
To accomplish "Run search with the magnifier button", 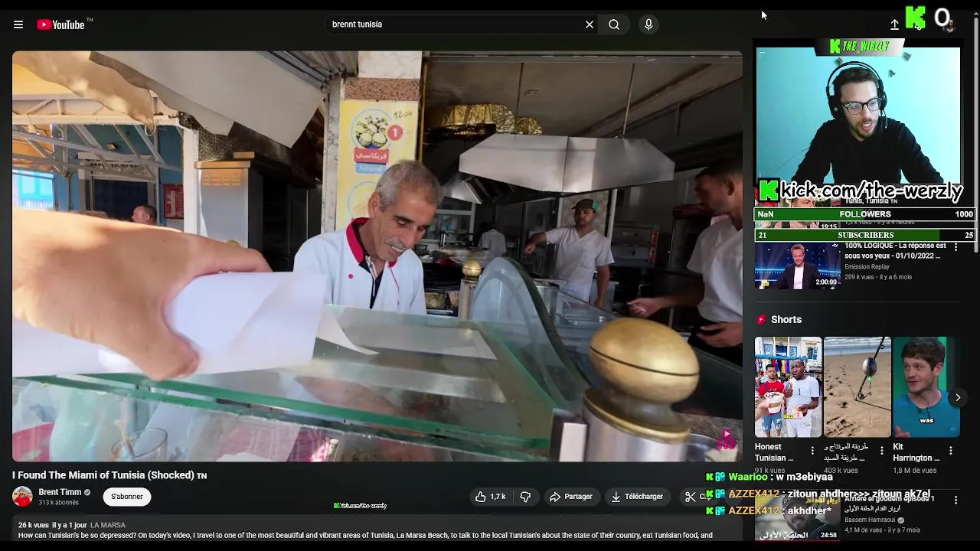I will click(614, 24).
